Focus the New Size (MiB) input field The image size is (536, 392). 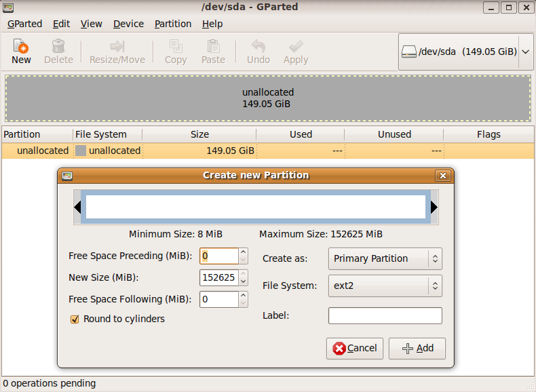click(218, 277)
